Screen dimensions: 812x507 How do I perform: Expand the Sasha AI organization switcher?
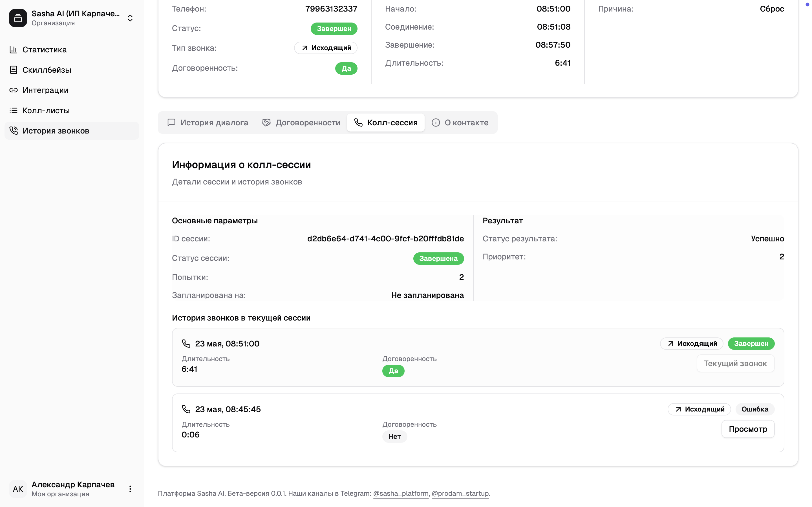click(x=130, y=18)
